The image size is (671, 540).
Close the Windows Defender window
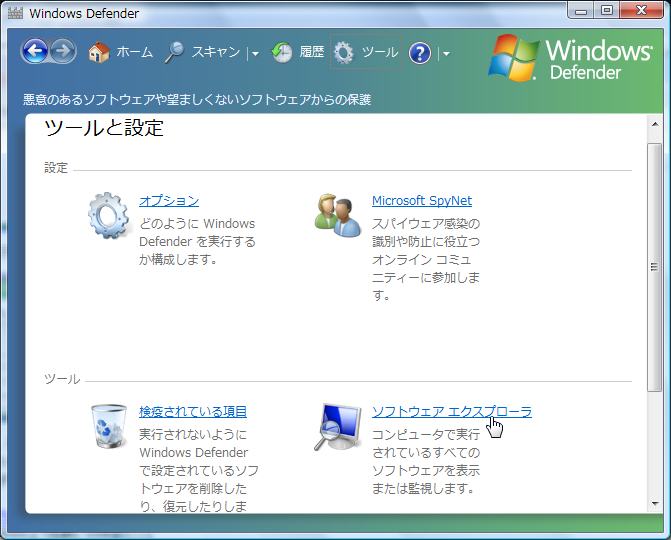641,11
